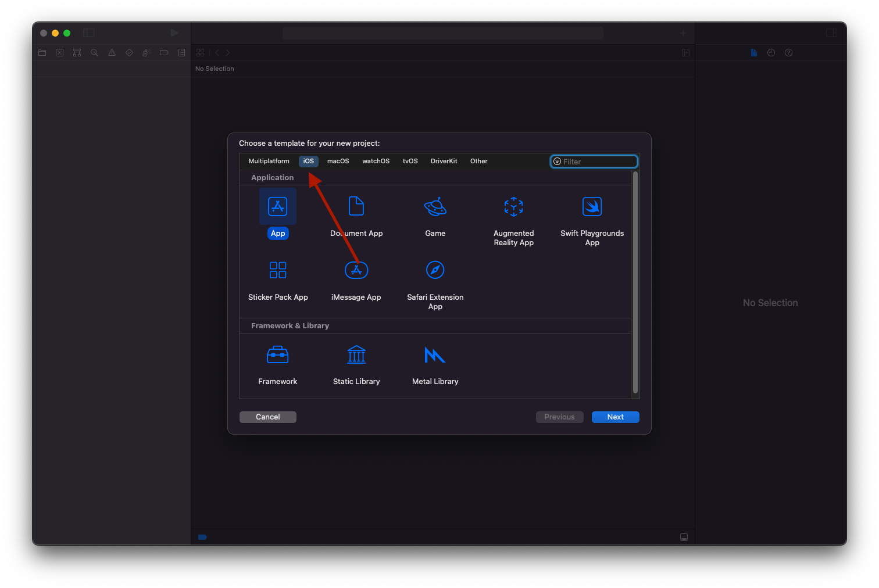Click the yellow minimize window button
The height and width of the screenshot is (588, 879).
[55, 33]
